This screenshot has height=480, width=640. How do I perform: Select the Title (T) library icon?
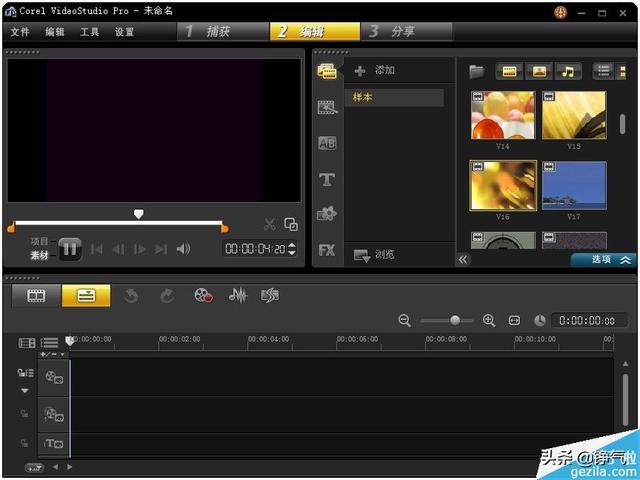pyautogui.click(x=327, y=179)
